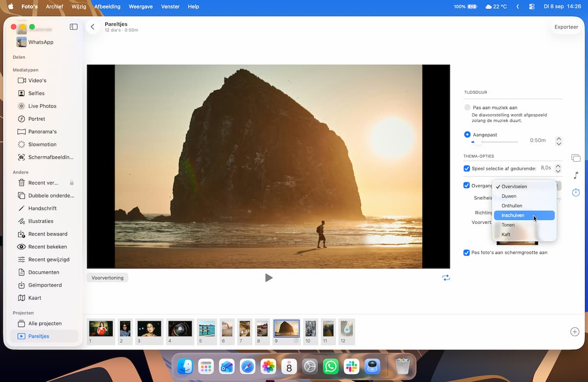Toggle Pas foto's aan schermgrootte aan

pos(466,253)
